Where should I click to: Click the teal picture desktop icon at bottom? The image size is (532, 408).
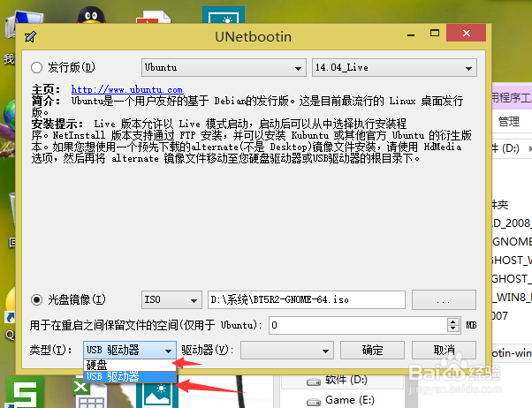point(157,395)
